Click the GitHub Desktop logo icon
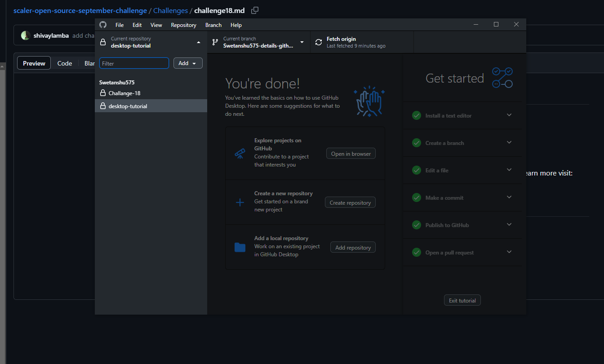The image size is (604, 364). (x=103, y=25)
